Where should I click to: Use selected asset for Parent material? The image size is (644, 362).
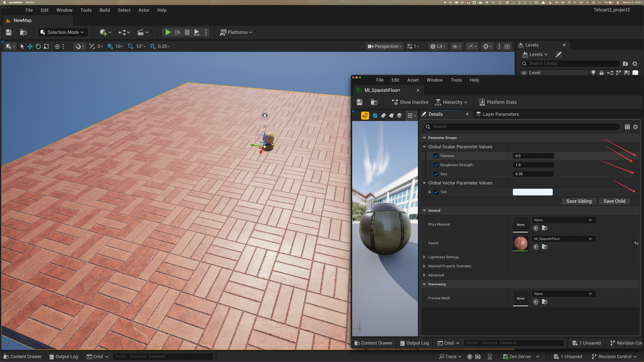(x=536, y=247)
